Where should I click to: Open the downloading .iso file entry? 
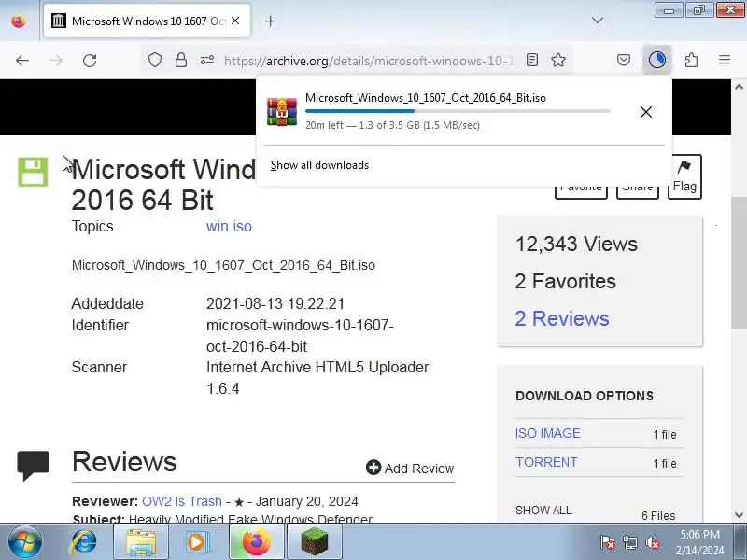click(426, 98)
